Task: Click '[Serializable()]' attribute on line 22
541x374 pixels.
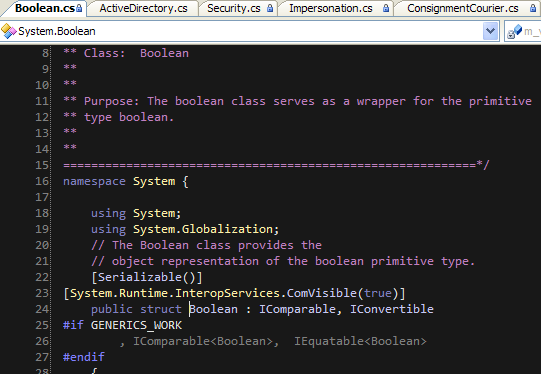Action: coord(147,277)
